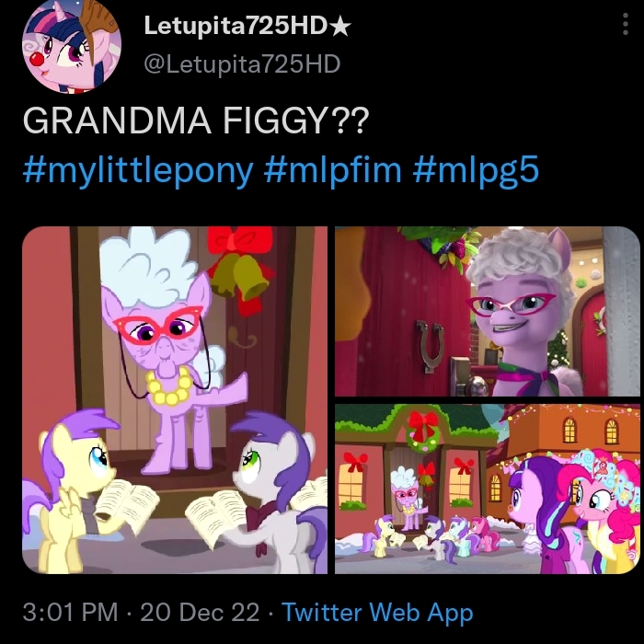Image resolution: width=644 pixels, height=644 pixels.
Task: Open the @Letupita725HD handle link
Action: coord(242,64)
